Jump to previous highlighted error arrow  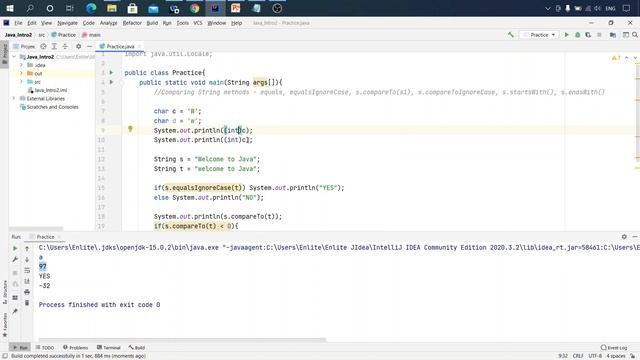tap(627, 58)
